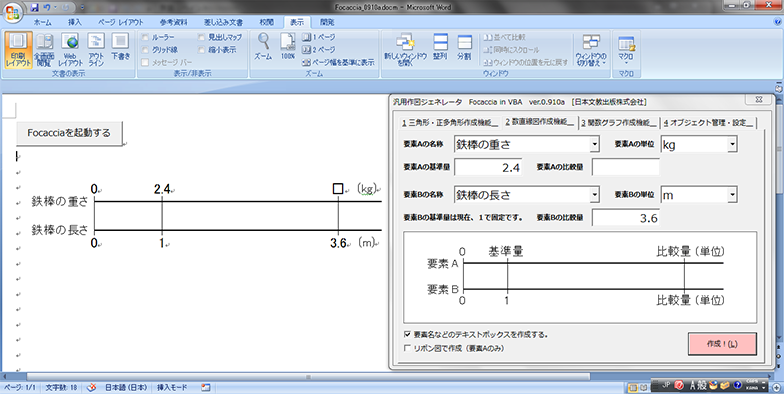Click the horizontal scrollbar thumb

click(x=308, y=376)
